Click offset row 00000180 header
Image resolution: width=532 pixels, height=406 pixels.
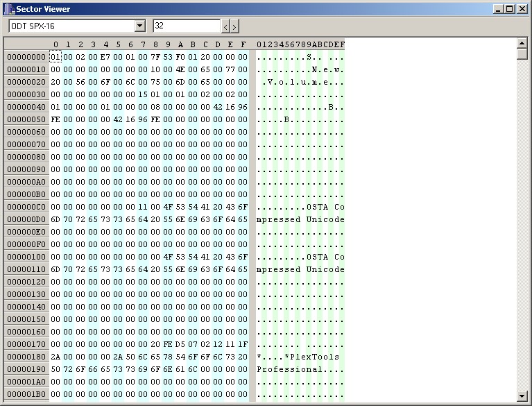26,357
